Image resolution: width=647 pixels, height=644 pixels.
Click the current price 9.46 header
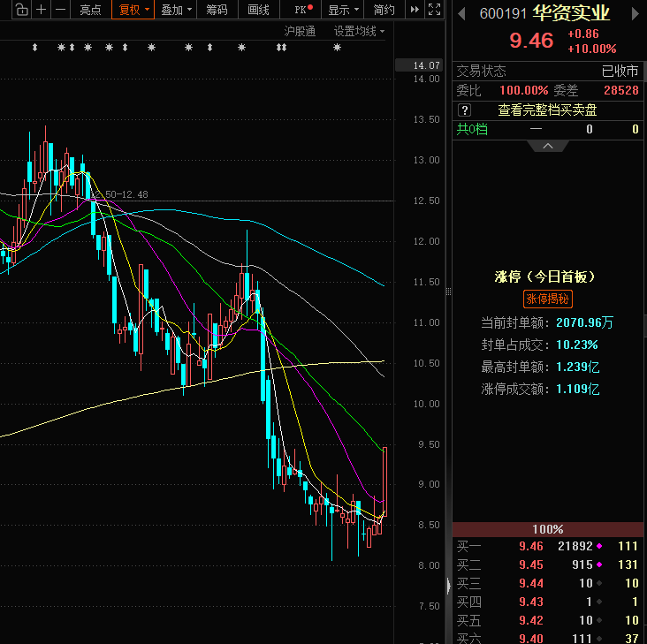[x=531, y=41]
